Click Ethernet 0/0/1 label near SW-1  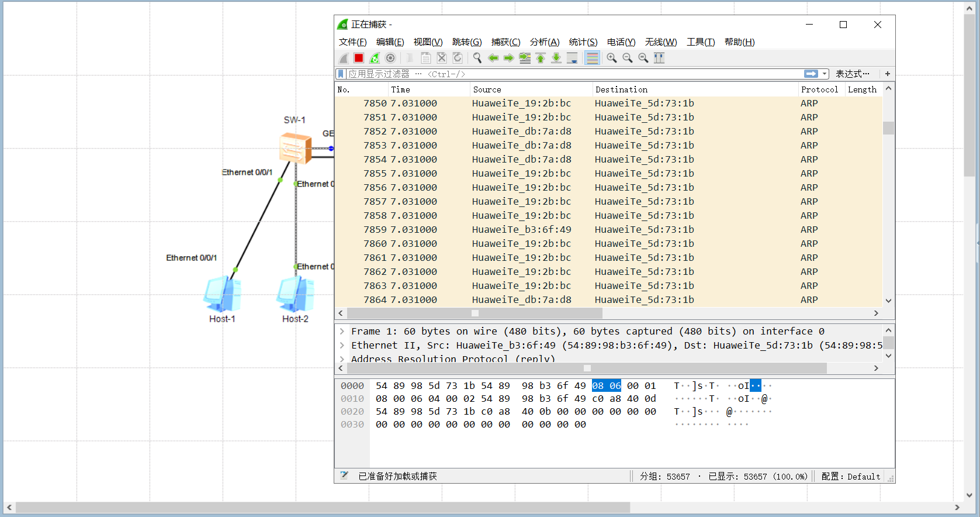coord(247,173)
